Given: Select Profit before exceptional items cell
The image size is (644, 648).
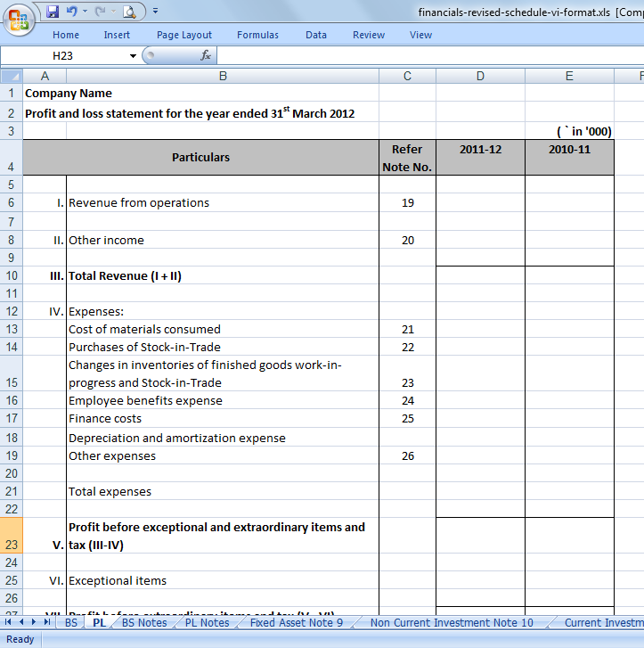Looking at the screenshot, I should pos(223,536).
